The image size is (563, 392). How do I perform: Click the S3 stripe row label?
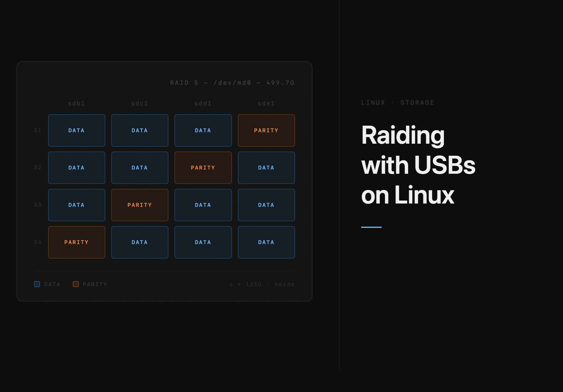pyautogui.click(x=38, y=205)
